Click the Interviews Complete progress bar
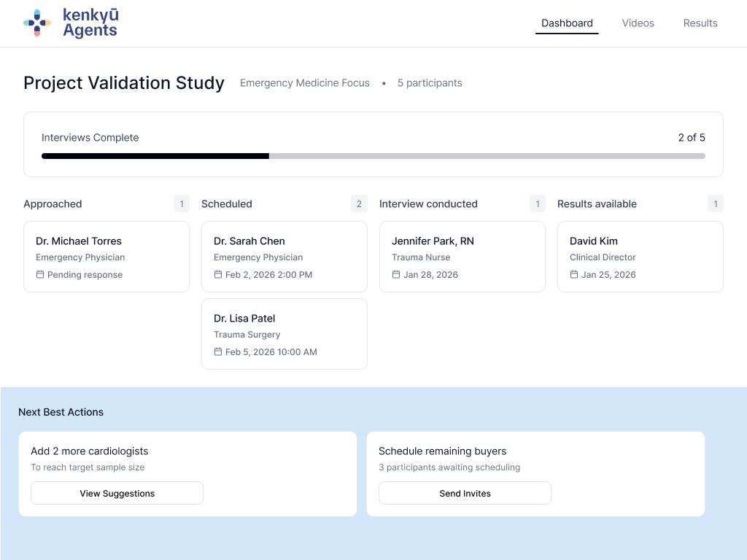 [373, 156]
